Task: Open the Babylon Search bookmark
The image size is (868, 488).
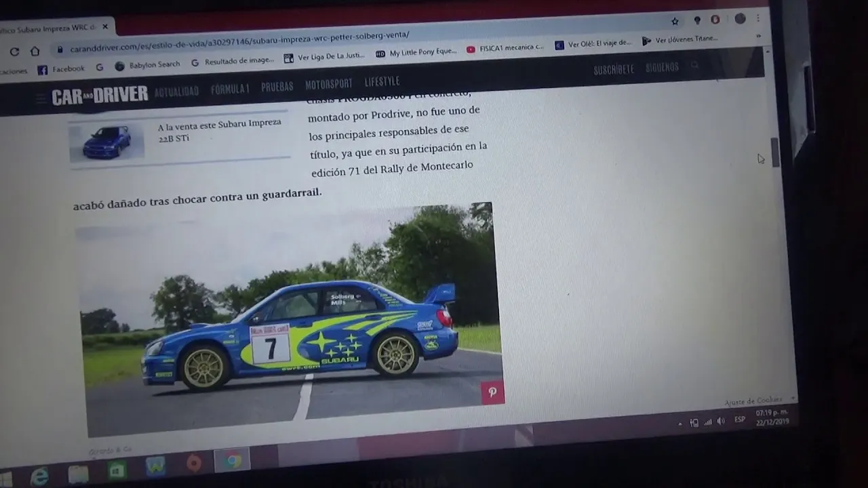Action: coord(147,65)
